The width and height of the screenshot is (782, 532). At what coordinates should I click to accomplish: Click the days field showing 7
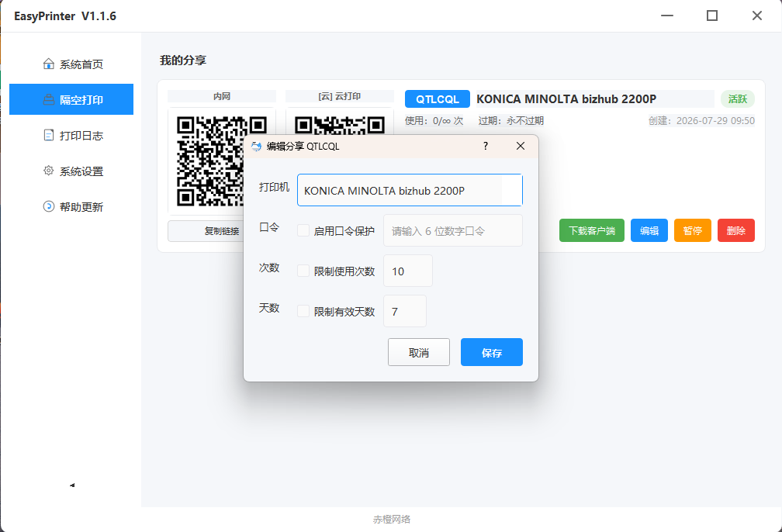(405, 311)
